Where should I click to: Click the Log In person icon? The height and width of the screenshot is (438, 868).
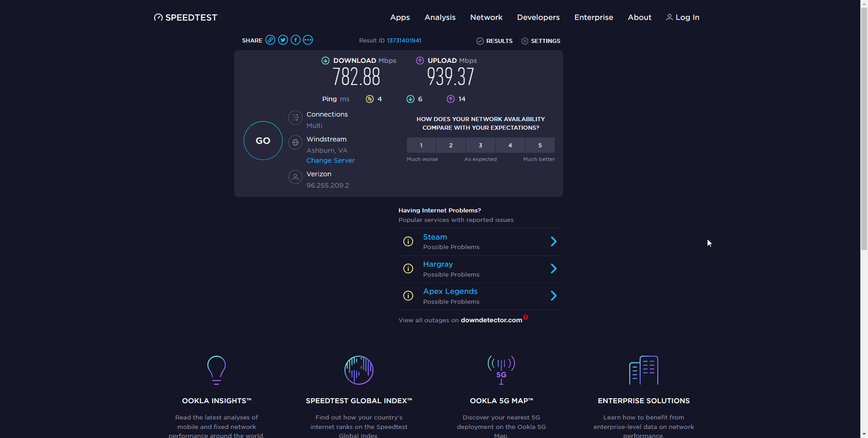tap(670, 17)
